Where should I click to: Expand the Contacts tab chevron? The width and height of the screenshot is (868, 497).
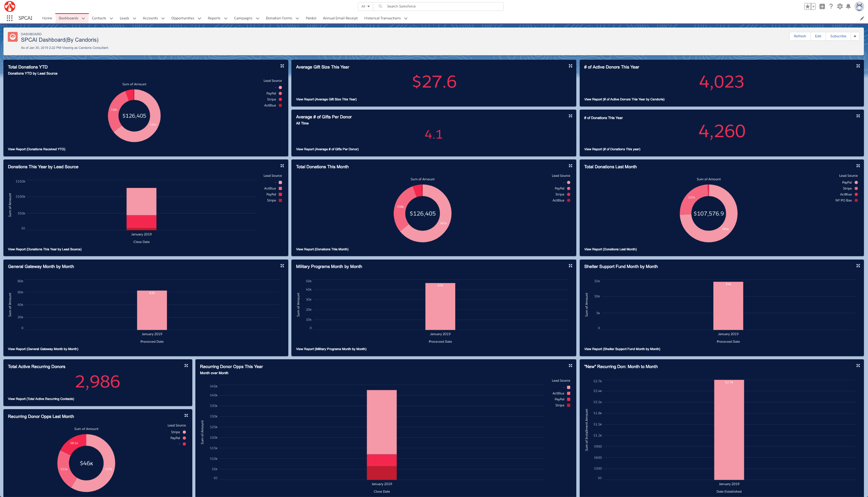[x=111, y=18]
